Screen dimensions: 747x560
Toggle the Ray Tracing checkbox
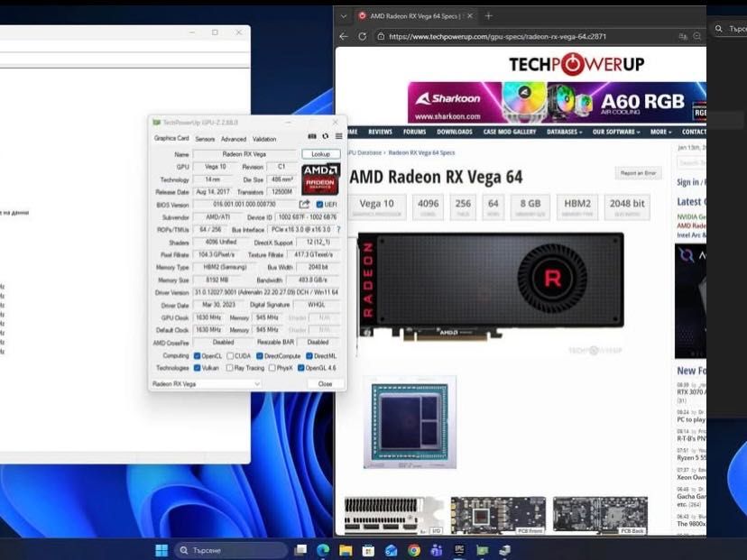[x=230, y=368]
